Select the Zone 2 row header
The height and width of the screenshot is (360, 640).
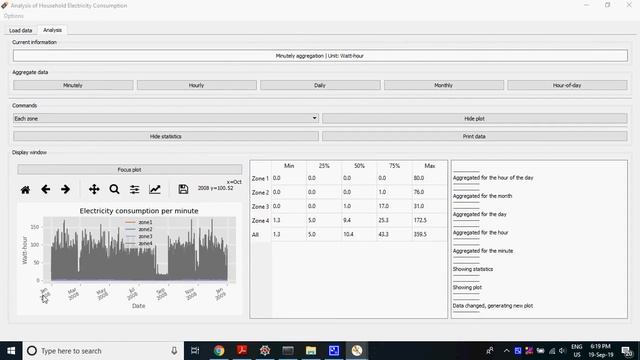tap(260, 192)
